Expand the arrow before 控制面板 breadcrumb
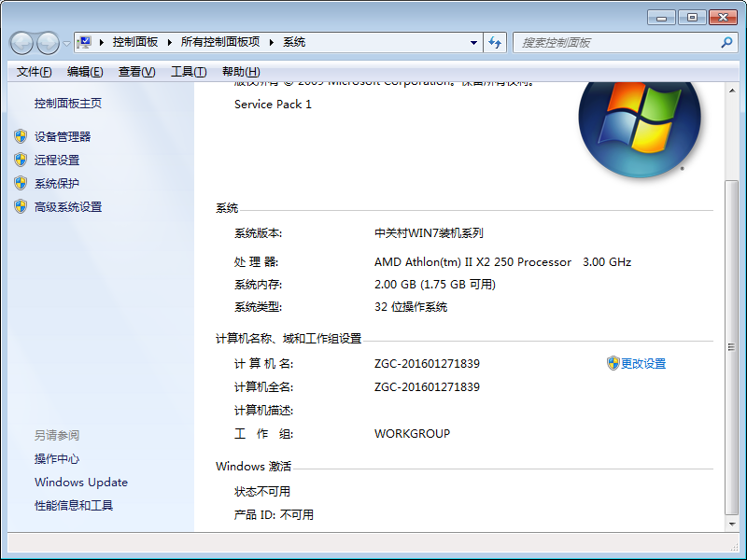747x560 pixels. tap(102, 42)
